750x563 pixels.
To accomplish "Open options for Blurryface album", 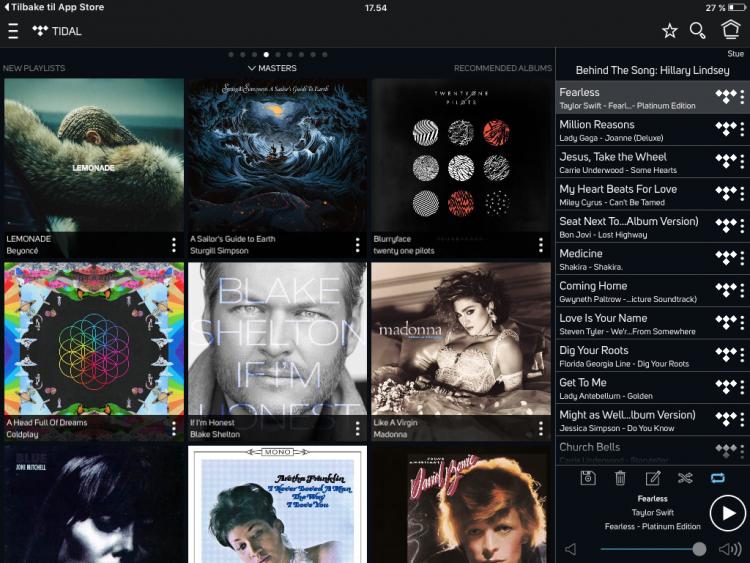I will (x=540, y=245).
